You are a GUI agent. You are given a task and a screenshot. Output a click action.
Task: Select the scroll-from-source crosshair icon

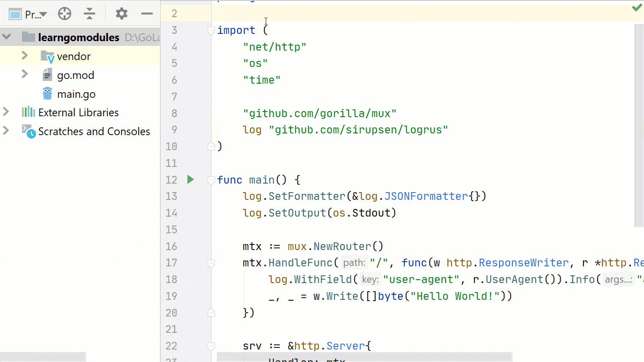pyautogui.click(x=64, y=13)
